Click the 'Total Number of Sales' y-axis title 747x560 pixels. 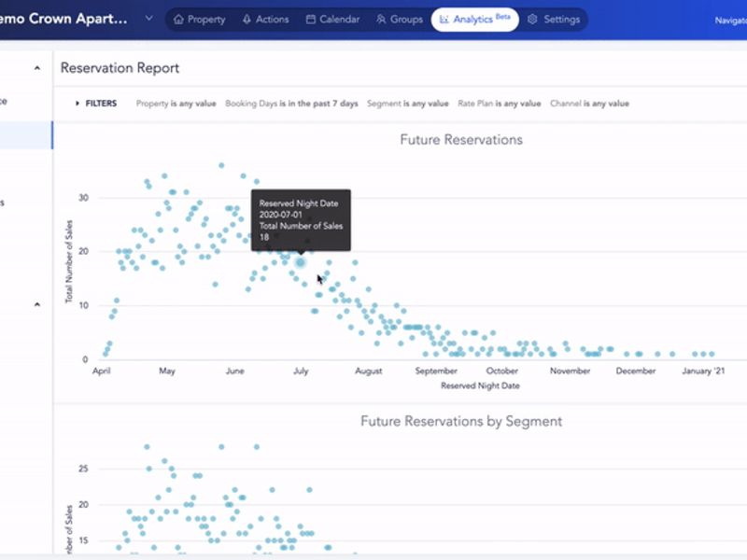pos(69,261)
